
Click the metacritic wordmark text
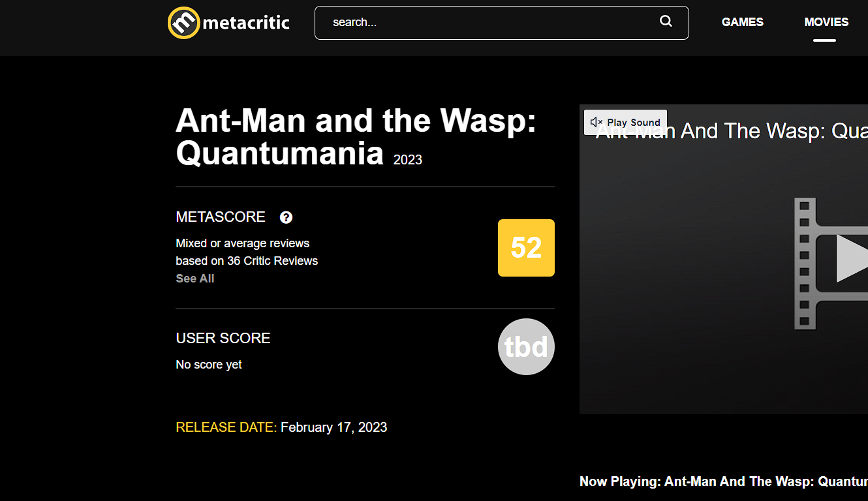[246, 23]
